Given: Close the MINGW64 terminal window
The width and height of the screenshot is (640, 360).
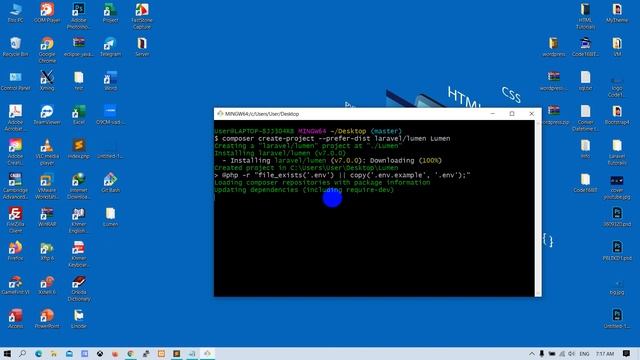Looking at the screenshot, I should tap(531, 113).
